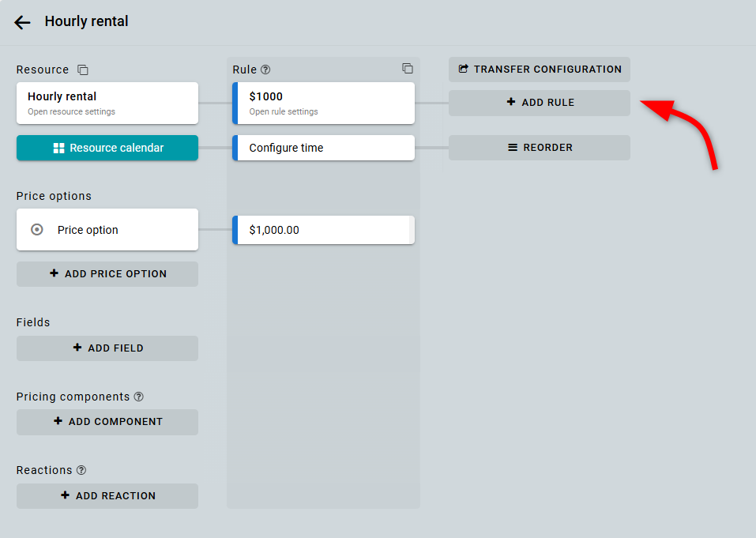Click Transfer Configuration button
This screenshot has width=756, height=538.
[x=540, y=70]
